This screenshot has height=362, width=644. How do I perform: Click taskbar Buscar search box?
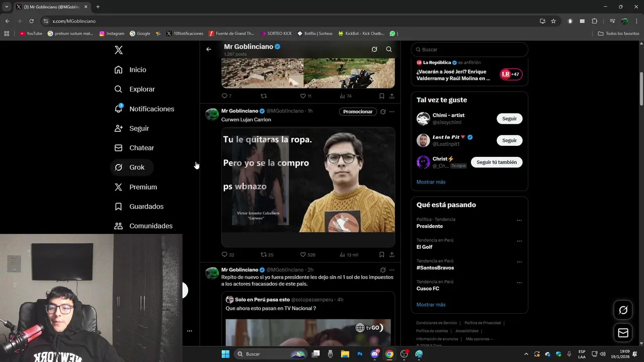pos(271,354)
